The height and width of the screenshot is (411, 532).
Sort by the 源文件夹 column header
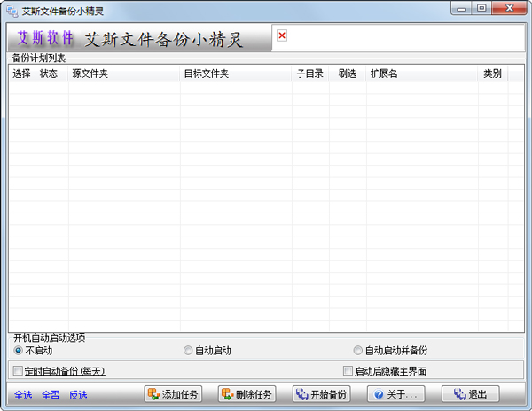coord(123,74)
